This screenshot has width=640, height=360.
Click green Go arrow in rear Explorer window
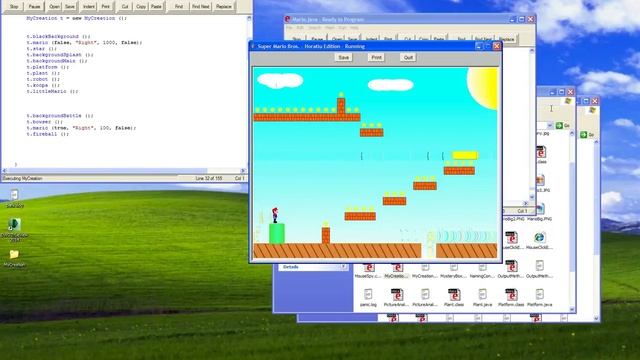coord(584,134)
